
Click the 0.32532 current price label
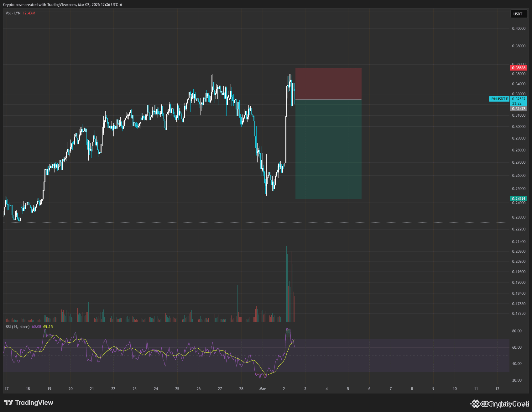pos(519,99)
